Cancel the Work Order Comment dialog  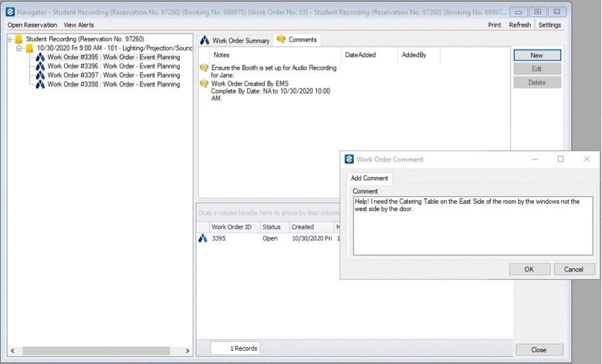click(x=573, y=270)
